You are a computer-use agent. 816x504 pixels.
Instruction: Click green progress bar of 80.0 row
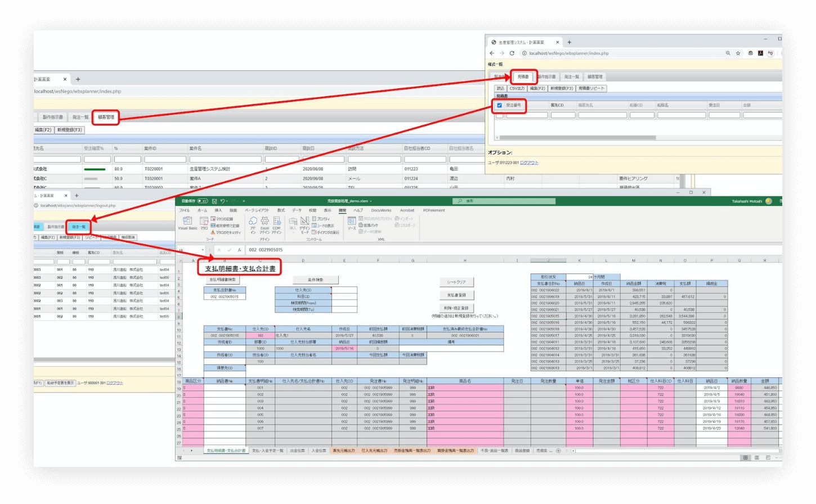95,169
